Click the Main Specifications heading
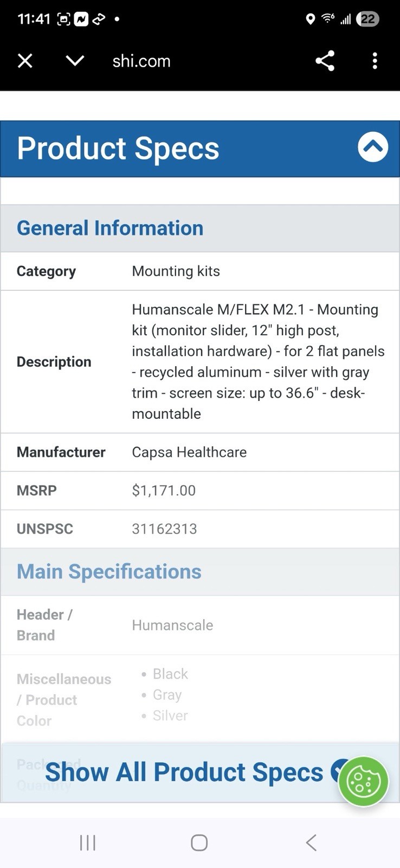This screenshot has height=868, width=400. (109, 572)
